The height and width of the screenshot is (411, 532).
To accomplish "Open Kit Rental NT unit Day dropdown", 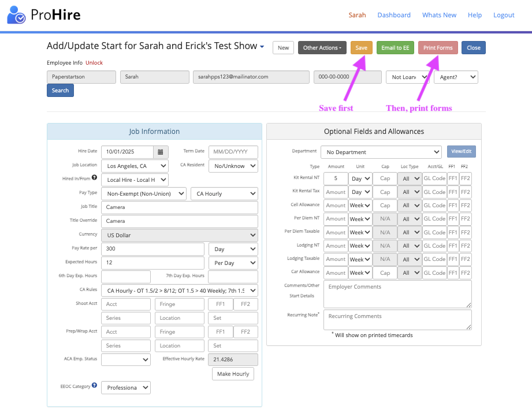I will click(x=360, y=178).
